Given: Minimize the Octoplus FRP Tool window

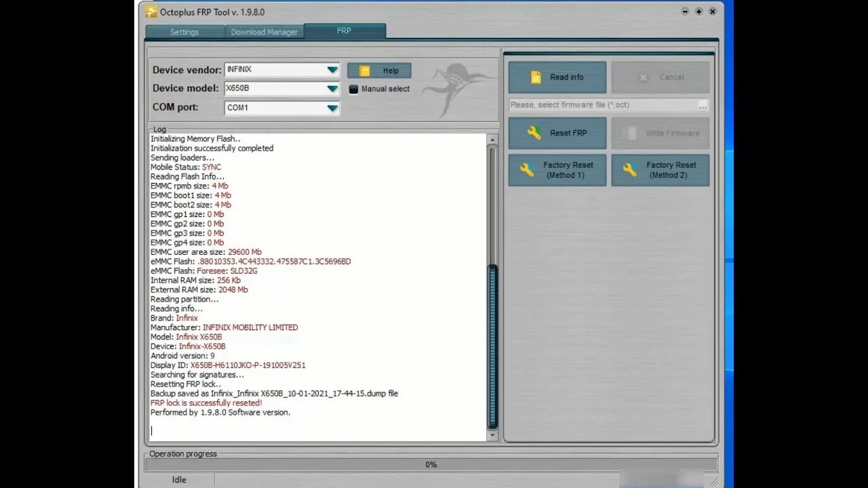Looking at the screenshot, I should tap(686, 12).
